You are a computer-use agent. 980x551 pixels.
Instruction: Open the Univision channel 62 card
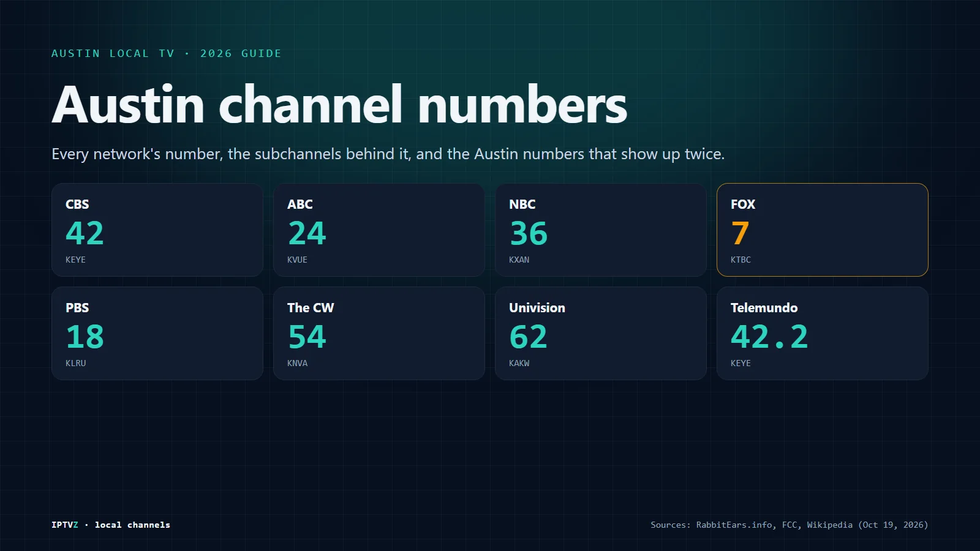click(601, 333)
